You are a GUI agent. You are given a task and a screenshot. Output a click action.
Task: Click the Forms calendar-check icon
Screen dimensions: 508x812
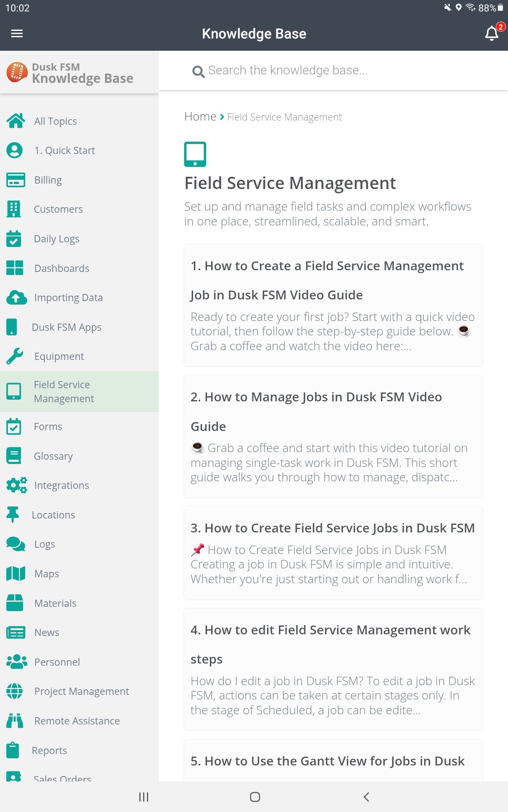point(14,426)
